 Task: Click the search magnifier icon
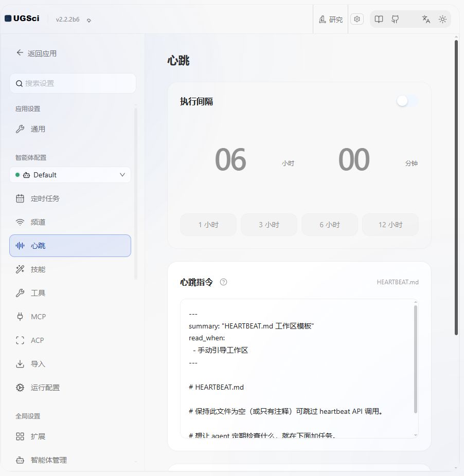[x=19, y=83]
